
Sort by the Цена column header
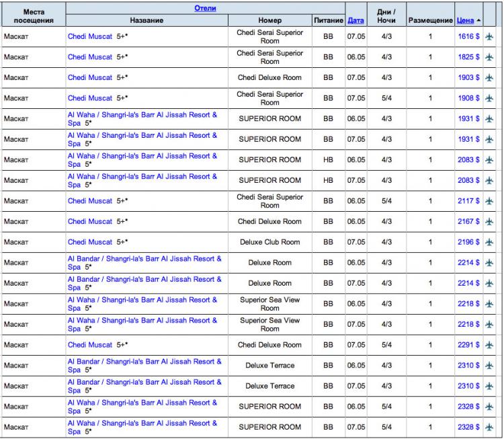click(465, 20)
